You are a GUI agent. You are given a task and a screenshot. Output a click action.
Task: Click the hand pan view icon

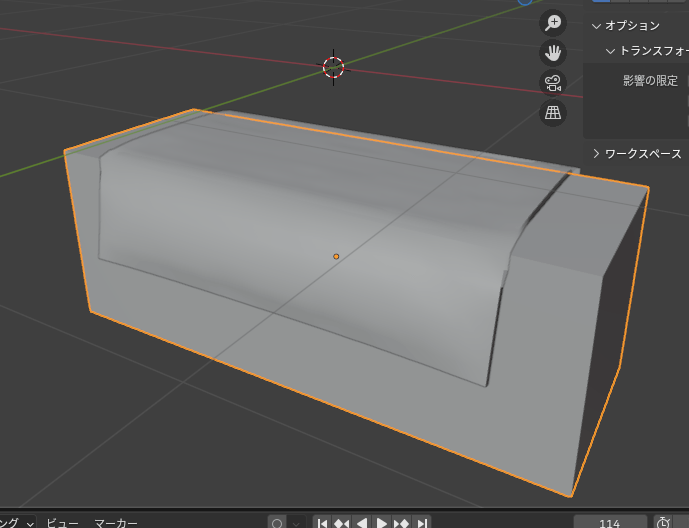pos(552,53)
